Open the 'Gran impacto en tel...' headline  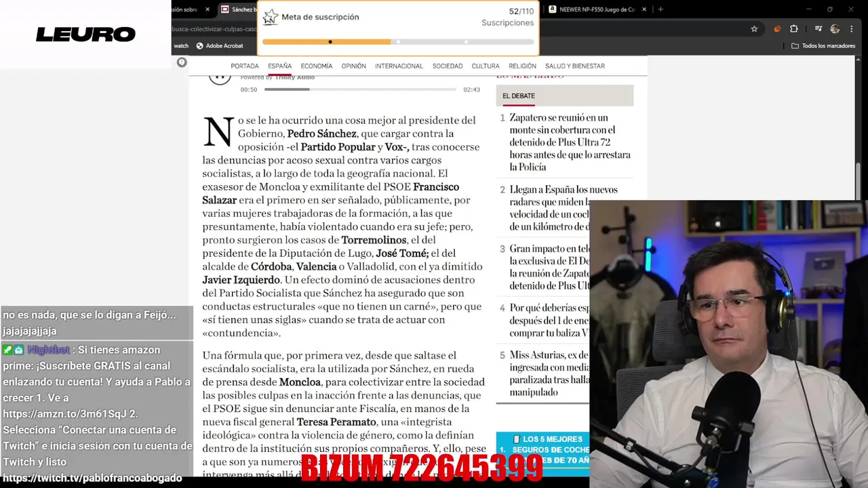[549, 267]
